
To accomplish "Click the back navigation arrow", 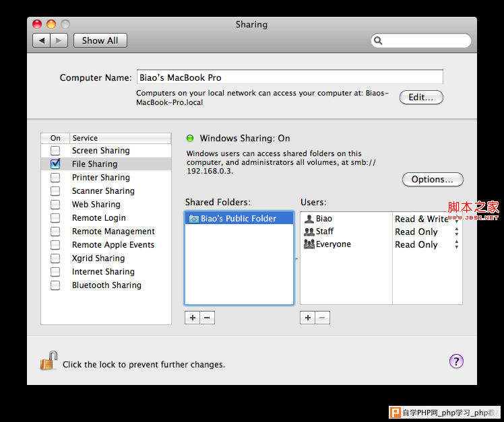I will [x=42, y=40].
